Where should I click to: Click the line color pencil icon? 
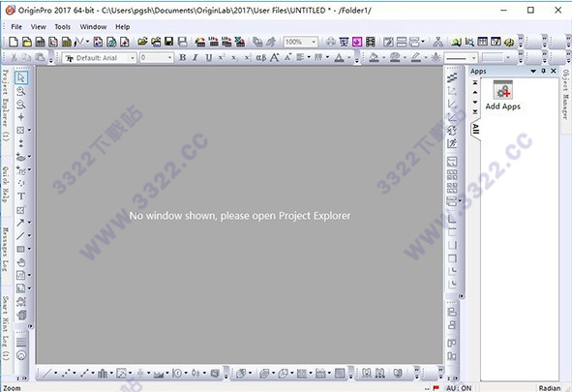click(416, 58)
